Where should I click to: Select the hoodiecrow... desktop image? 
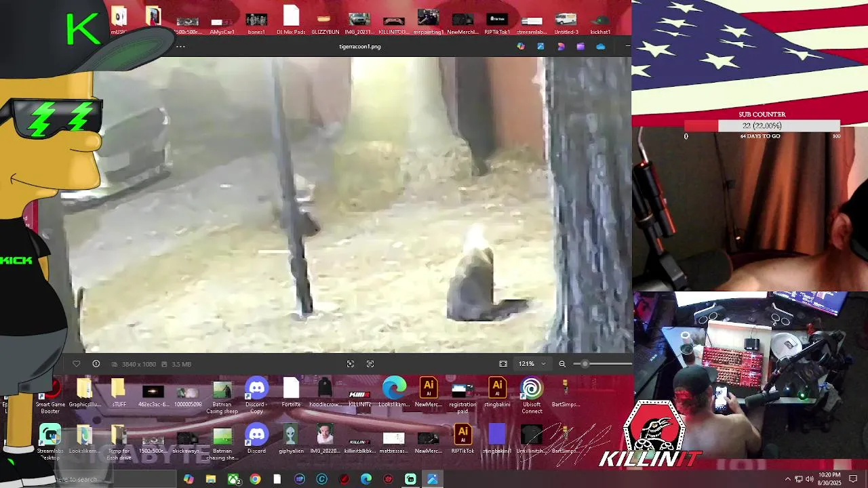coord(325,393)
